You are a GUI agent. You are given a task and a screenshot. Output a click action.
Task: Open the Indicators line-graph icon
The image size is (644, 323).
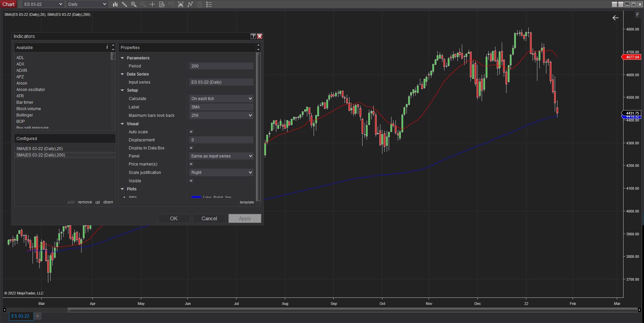click(190, 4)
